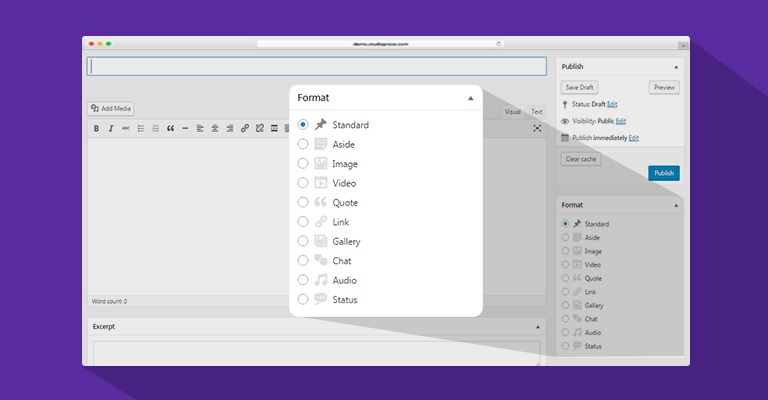This screenshot has height=400, width=768.
Task: Click the Status bubble icon in enlarged Format popup
Action: [x=321, y=299]
